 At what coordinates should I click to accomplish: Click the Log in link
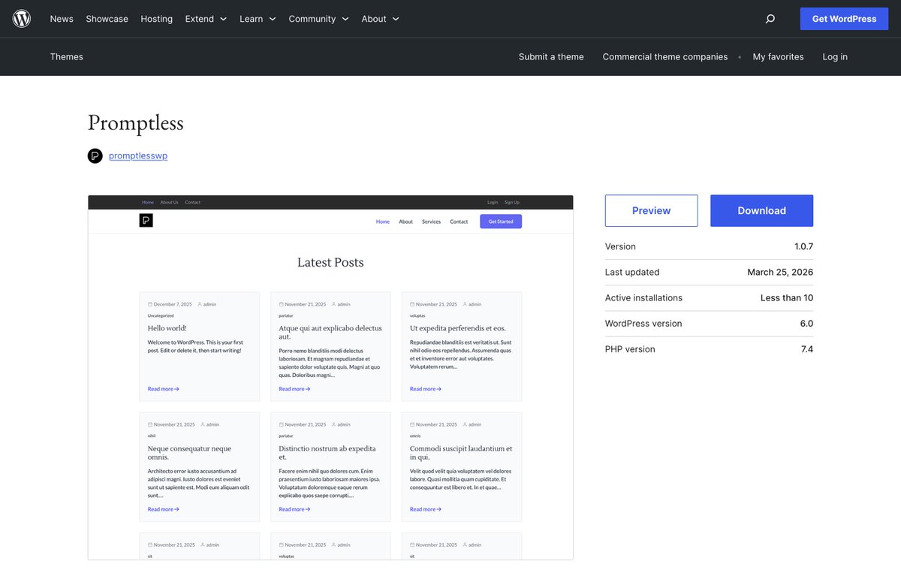835,57
